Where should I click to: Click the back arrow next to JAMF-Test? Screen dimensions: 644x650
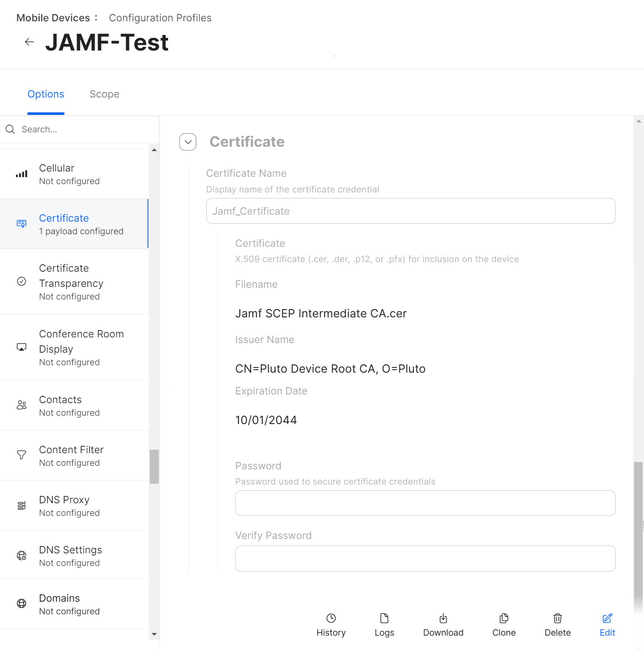(x=30, y=42)
